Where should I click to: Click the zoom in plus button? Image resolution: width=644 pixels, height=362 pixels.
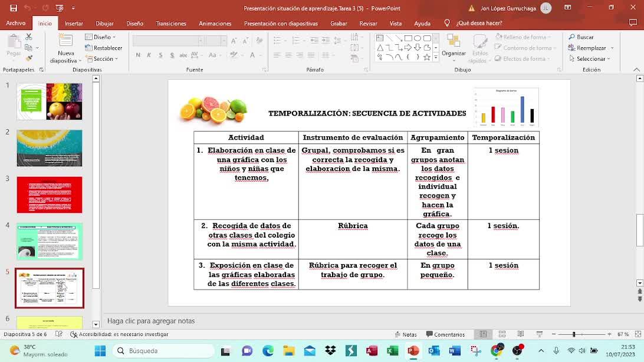click(610, 334)
